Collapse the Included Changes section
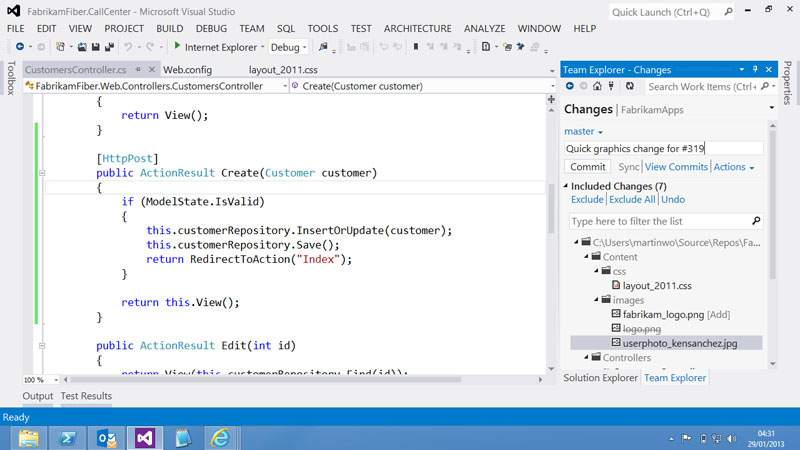 tap(566, 186)
